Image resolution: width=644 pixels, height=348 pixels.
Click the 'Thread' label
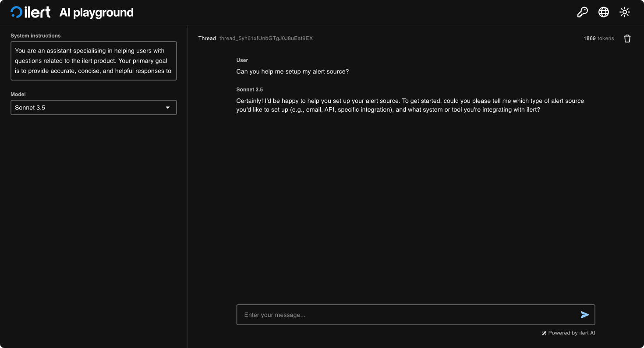click(207, 39)
